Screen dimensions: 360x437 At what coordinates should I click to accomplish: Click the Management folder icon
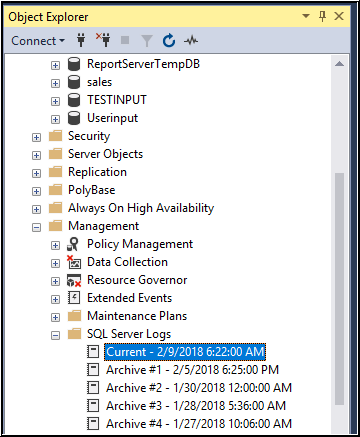(55, 226)
